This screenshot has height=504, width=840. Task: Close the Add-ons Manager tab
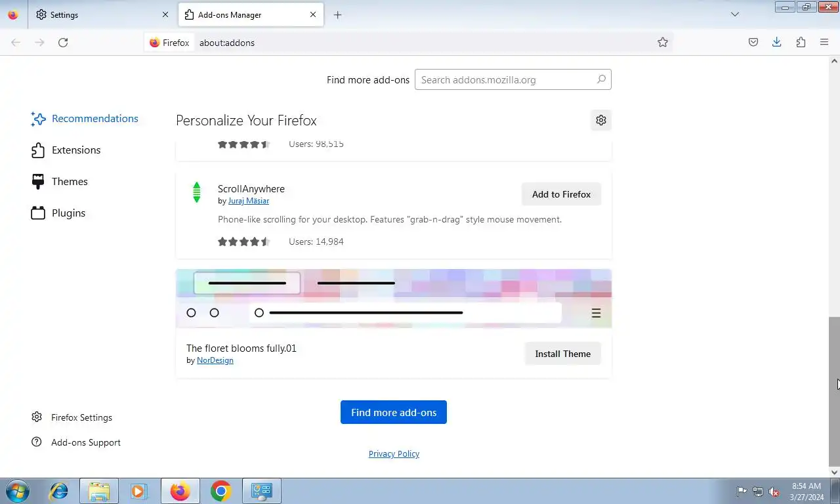click(x=313, y=14)
